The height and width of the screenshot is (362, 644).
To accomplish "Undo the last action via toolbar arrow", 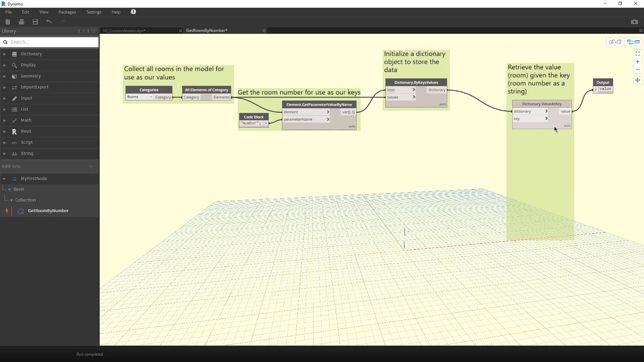I will pyautogui.click(x=49, y=22).
